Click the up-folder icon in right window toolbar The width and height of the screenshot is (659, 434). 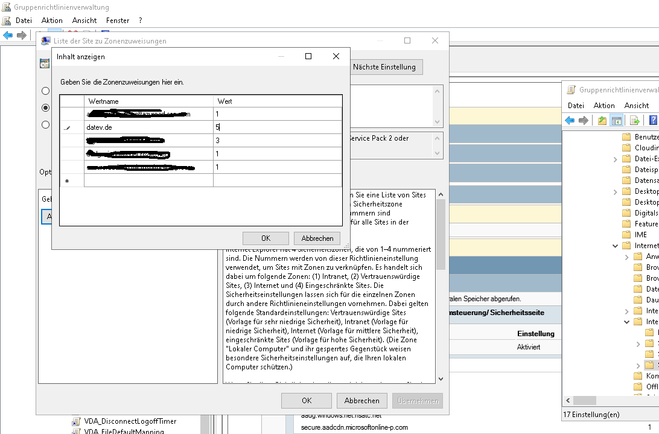(x=602, y=121)
